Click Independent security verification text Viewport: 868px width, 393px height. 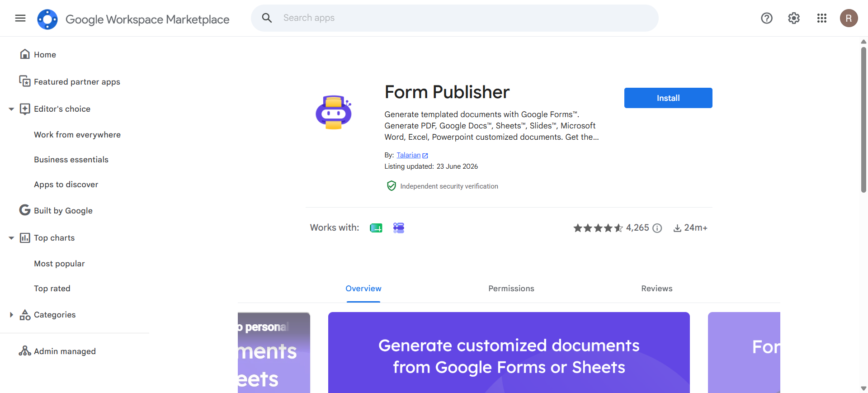(449, 186)
